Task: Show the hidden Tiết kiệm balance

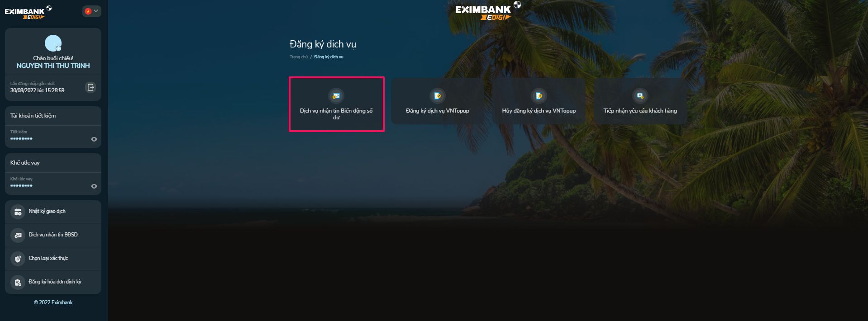Action: [94, 139]
